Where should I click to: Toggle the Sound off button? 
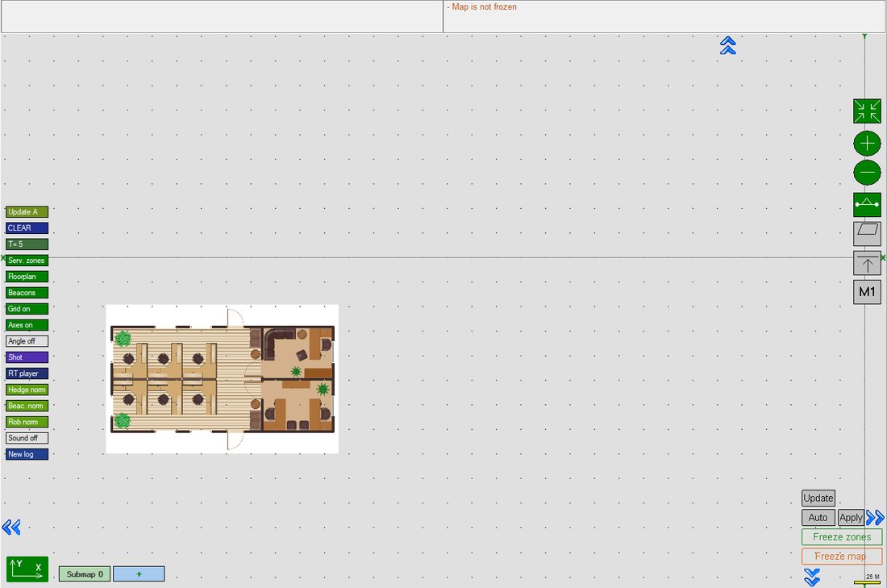27,438
